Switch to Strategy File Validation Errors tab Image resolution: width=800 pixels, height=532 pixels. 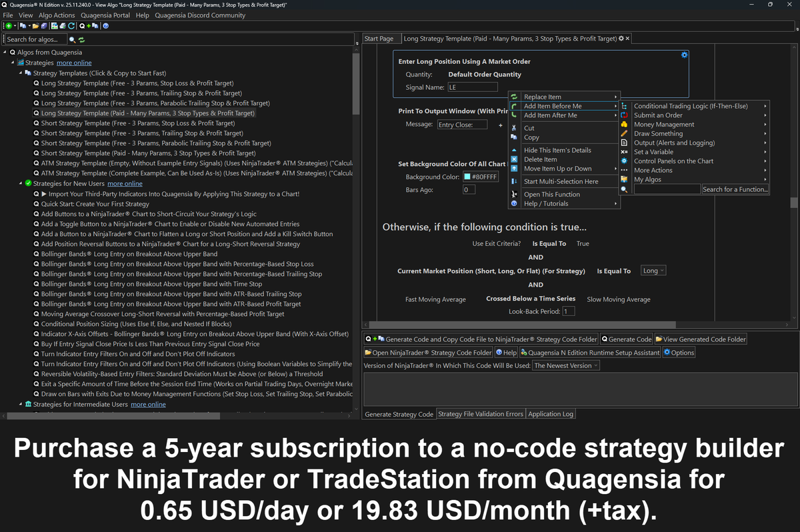coord(481,414)
